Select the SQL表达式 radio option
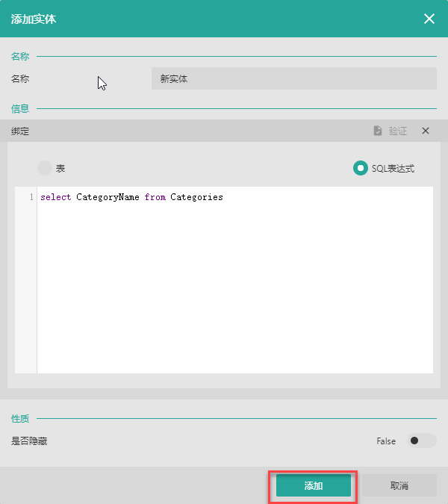The image size is (448, 504). [x=361, y=168]
